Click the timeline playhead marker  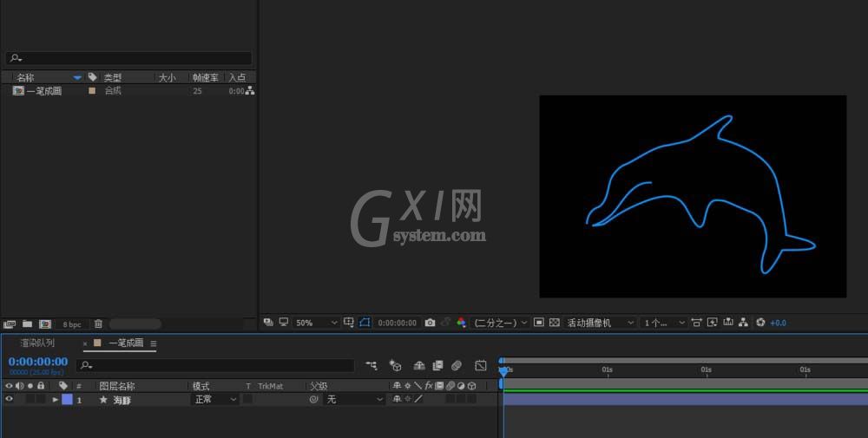503,371
